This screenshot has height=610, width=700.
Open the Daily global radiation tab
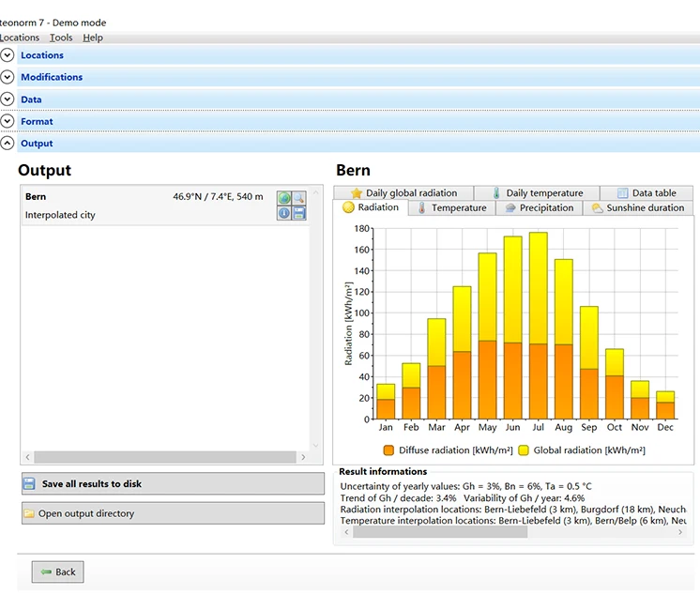coord(403,192)
